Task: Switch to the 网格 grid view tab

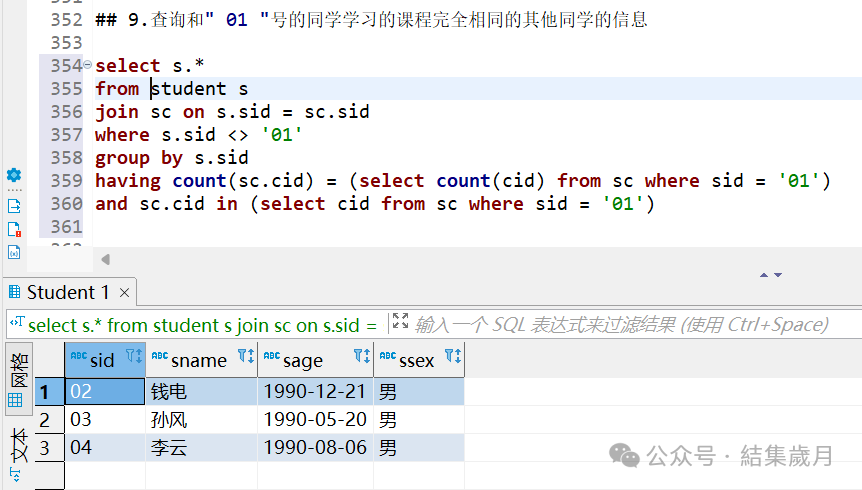Action: (x=19, y=378)
